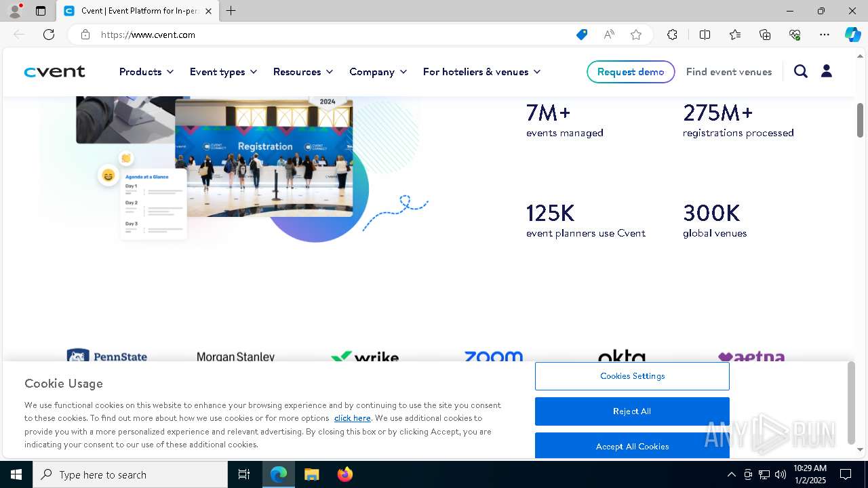This screenshot has height=488, width=868.
Task: Click the page vertical scrollbar thumb
Action: point(860,121)
